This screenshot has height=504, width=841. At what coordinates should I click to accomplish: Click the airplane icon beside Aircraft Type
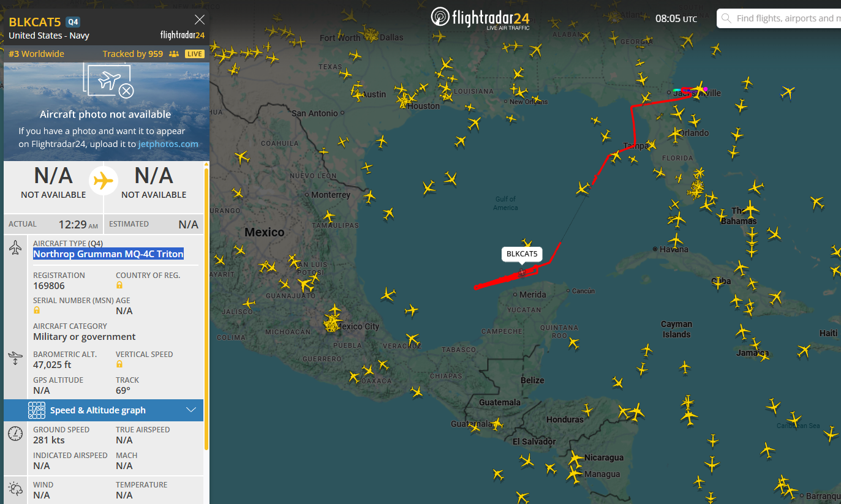point(15,247)
